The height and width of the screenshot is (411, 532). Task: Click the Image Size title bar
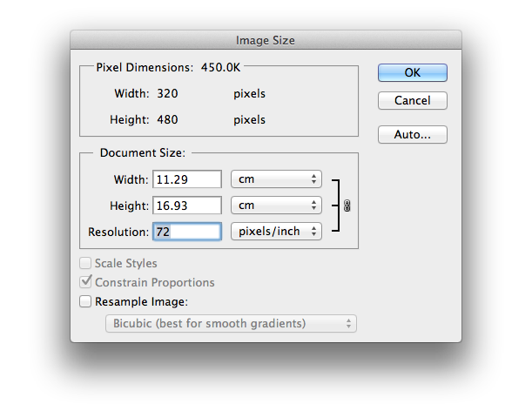tap(266, 40)
